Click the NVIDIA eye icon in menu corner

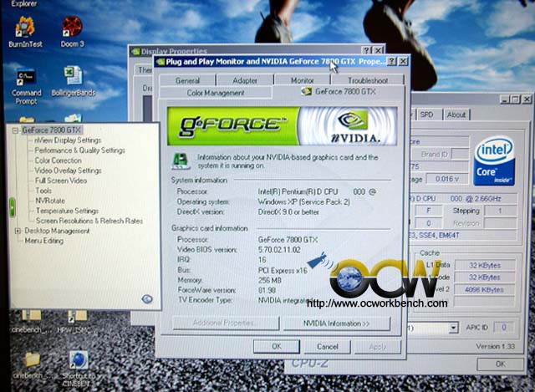pyautogui.click(x=147, y=299)
